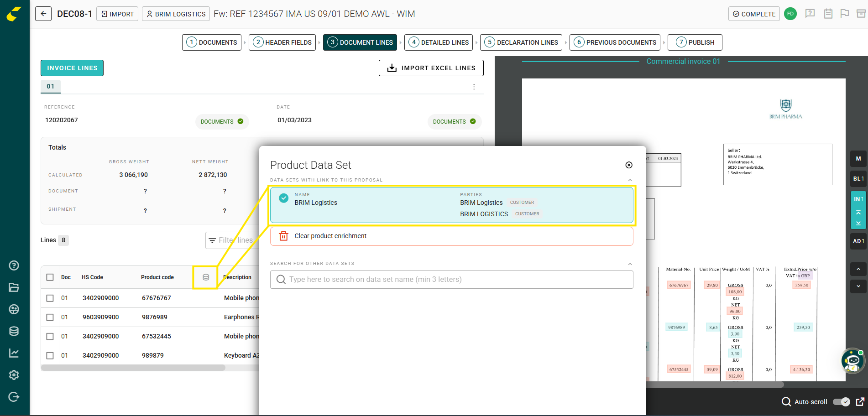Select all lines with header checkbox
Screen dimensions: 868x416
click(x=50, y=277)
